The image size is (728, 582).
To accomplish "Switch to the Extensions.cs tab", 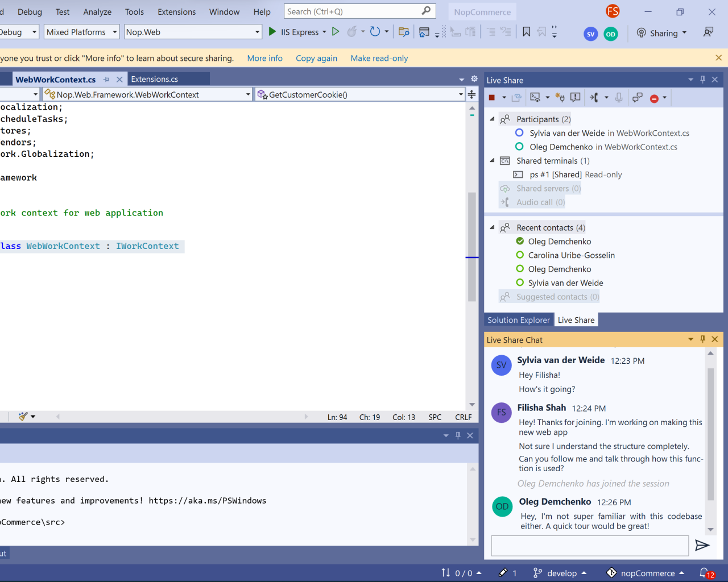I will [x=154, y=78].
